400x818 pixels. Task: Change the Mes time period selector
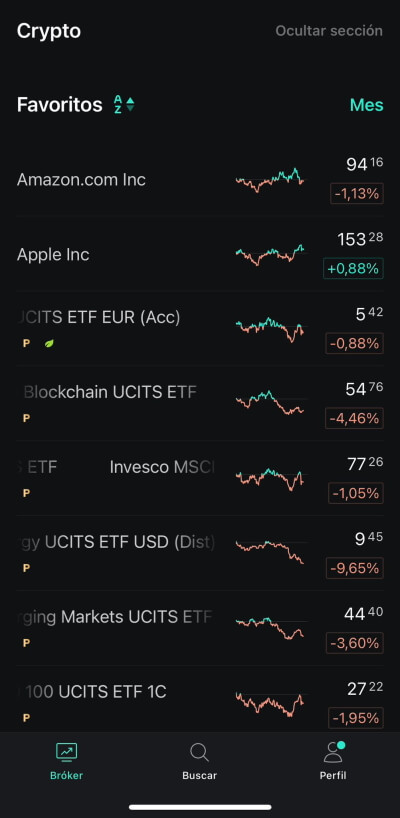[x=367, y=105]
